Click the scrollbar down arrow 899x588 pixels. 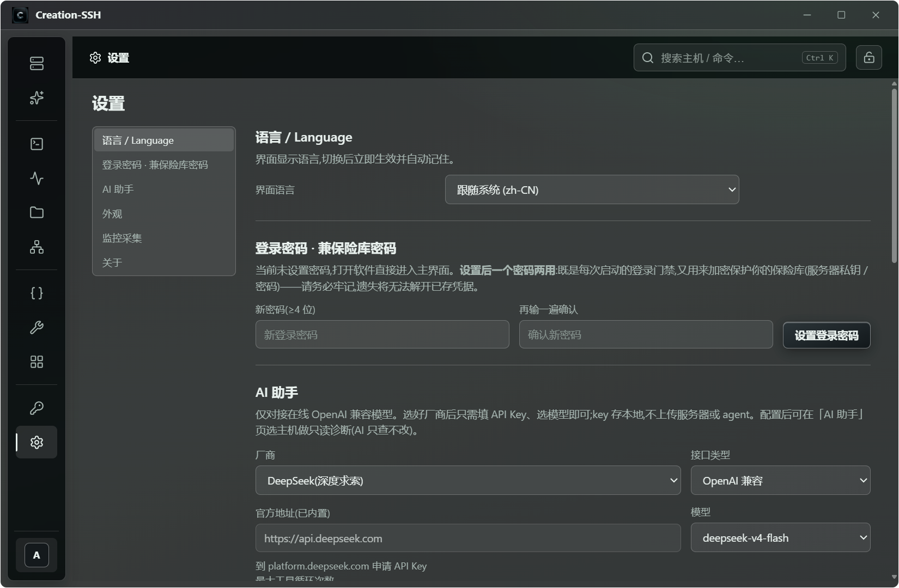coord(894,577)
